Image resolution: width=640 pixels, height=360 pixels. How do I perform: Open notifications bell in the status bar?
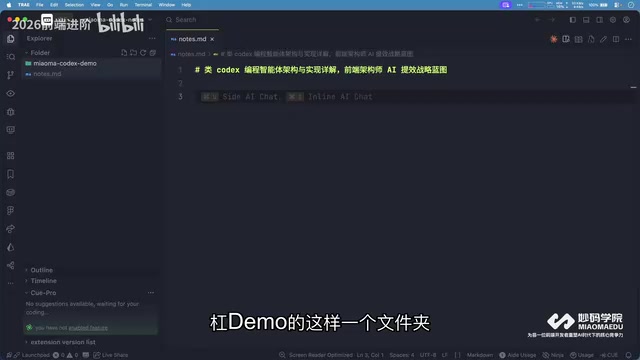click(629, 355)
